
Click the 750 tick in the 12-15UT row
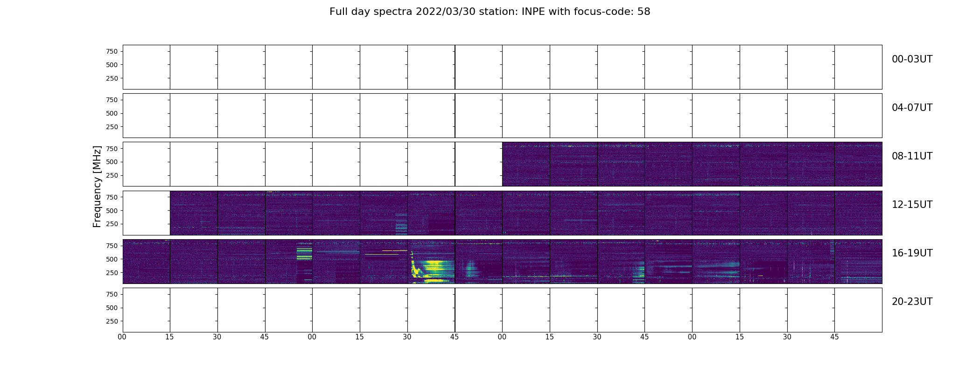click(x=112, y=197)
